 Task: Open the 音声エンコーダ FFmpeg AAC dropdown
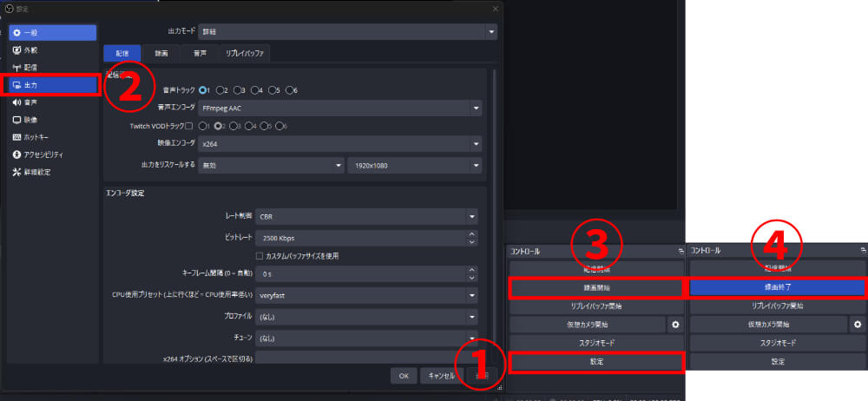[340, 108]
